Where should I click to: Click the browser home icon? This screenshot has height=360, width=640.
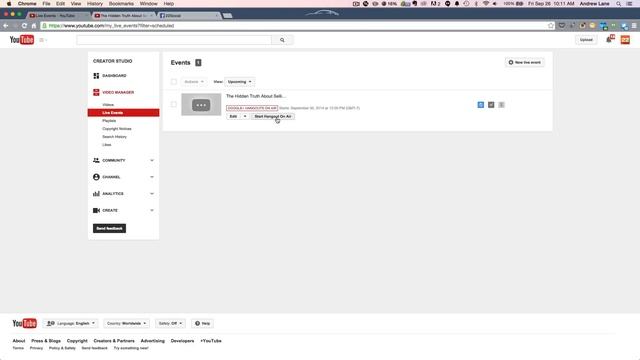coord(34,26)
